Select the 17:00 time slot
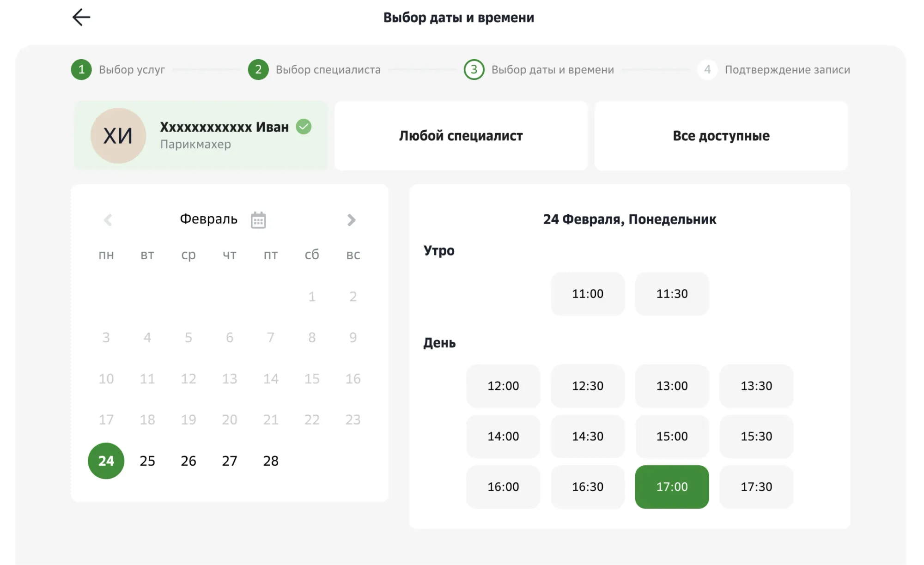 672,486
